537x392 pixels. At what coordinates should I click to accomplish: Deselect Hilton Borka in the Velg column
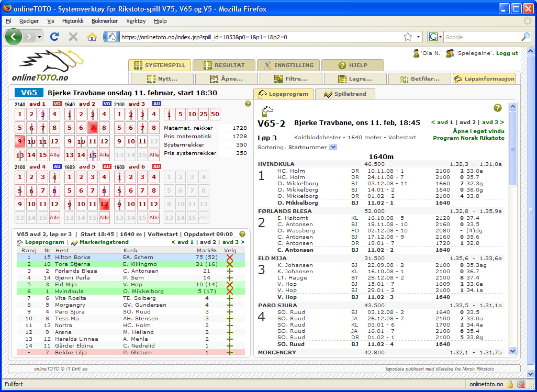point(230,257)
